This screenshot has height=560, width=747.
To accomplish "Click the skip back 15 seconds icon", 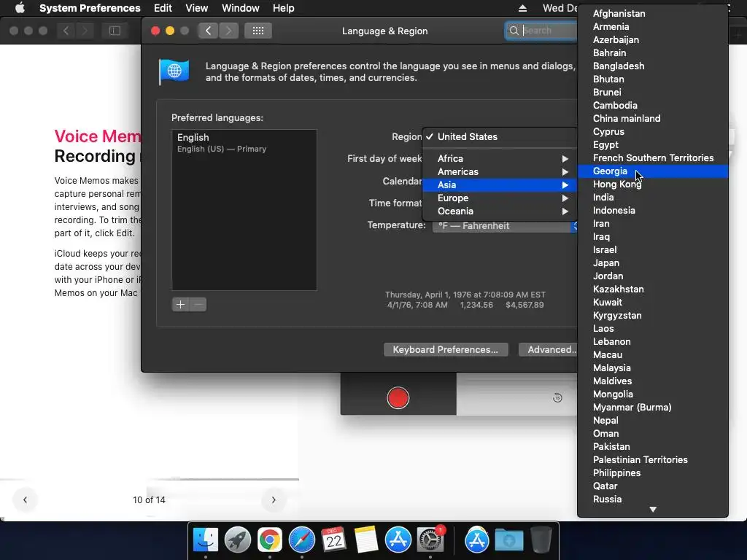I will pyautogui.click(x=557, y=397).
